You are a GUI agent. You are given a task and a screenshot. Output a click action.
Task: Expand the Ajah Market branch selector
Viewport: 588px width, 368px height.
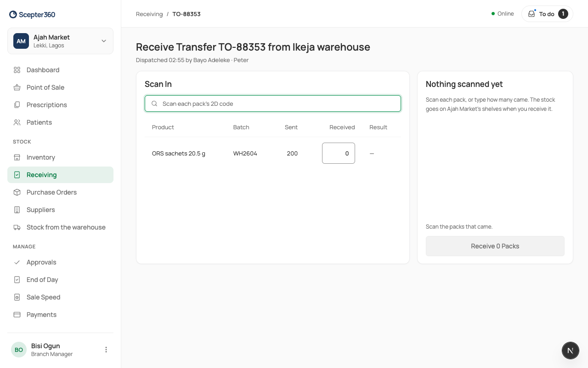[60, 41]
